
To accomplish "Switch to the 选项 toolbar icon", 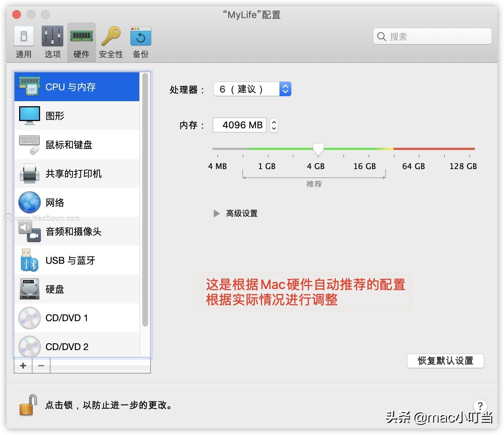I will 52,41.
